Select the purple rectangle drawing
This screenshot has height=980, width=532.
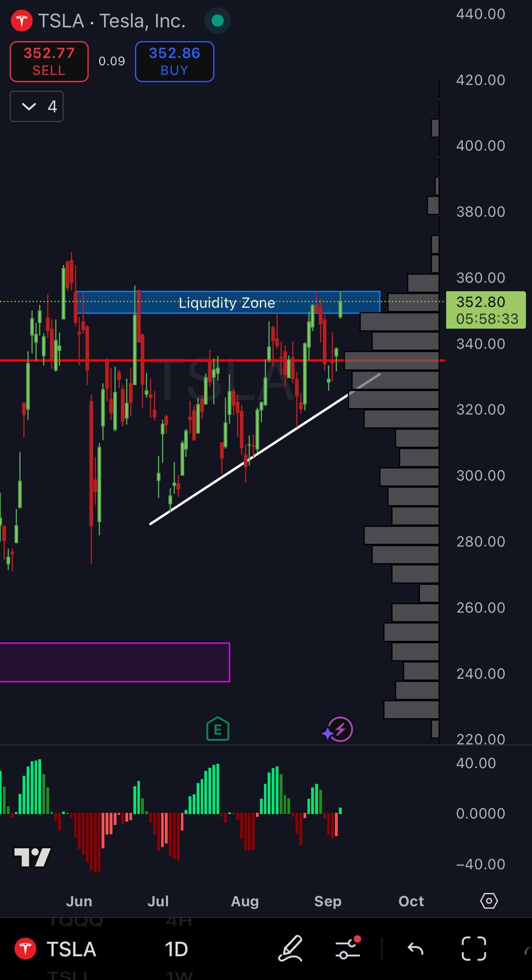coord(115,662)
